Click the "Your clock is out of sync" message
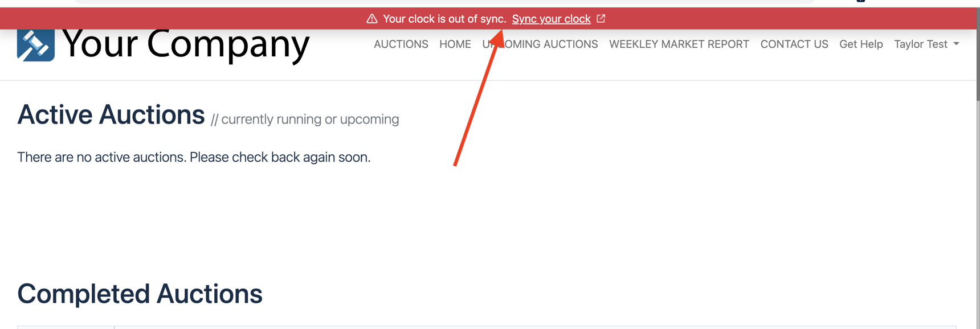This screenshot has height=329, width=980. point(444,19)
